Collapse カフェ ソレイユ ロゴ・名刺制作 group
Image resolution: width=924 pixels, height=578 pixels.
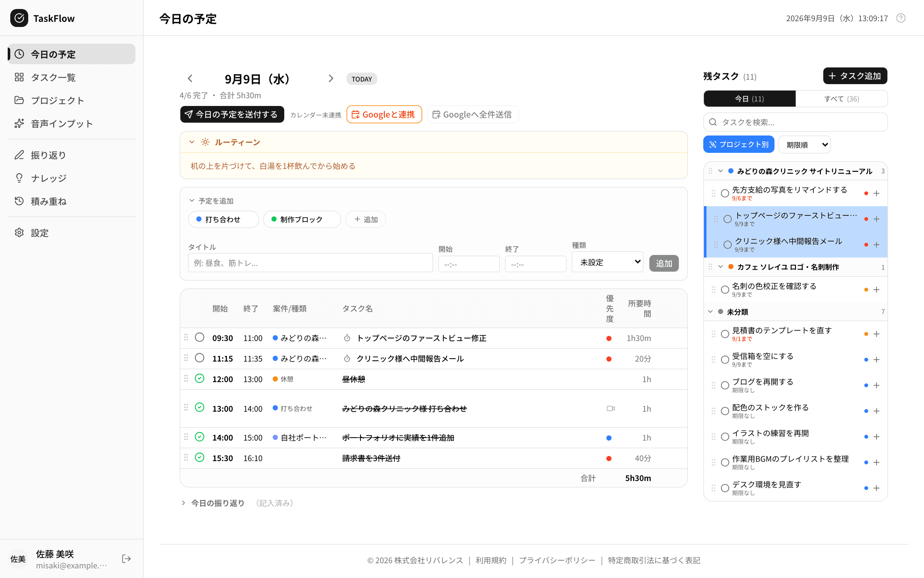(721, 267)
